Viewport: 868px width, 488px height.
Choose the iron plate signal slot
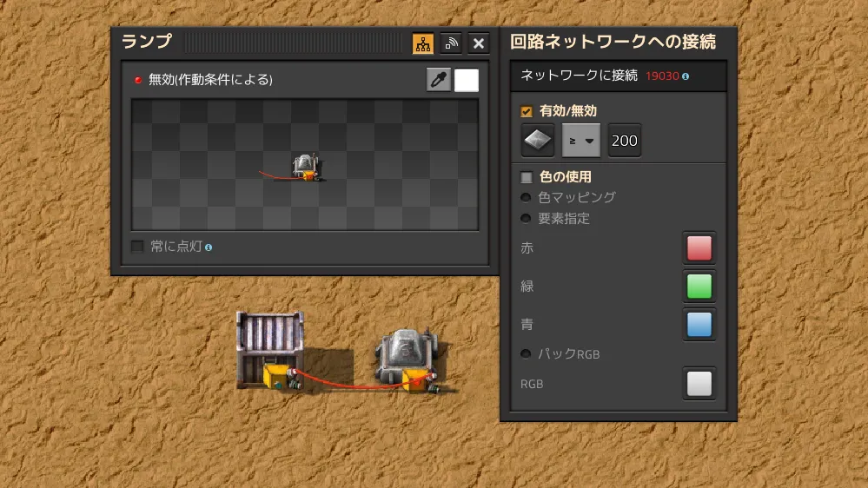point(538,141)
